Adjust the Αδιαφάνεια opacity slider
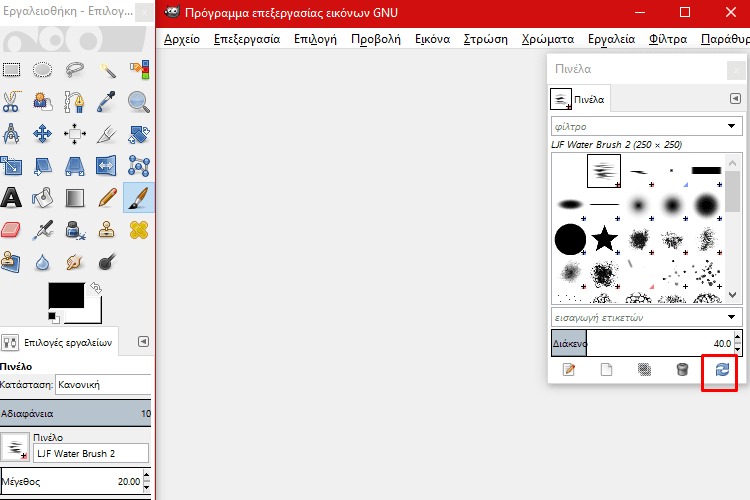750x500 pixels. pyautogui.click(x=76, y=413)
